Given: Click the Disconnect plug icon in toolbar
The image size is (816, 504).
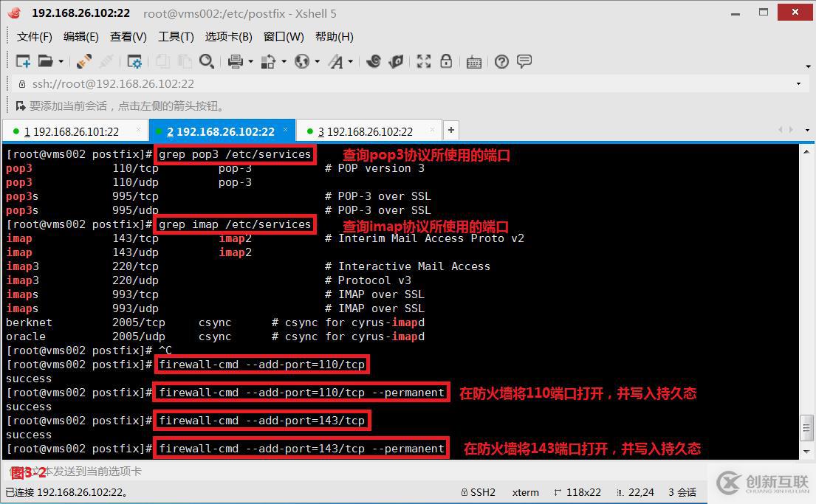Looking at the screenshot, I should tap(83, 61).
